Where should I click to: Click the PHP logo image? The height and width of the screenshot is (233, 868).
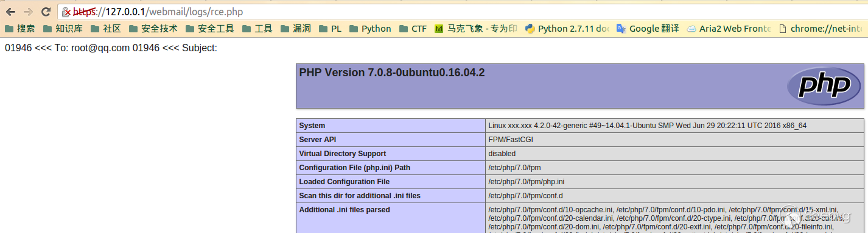(824, 86)
